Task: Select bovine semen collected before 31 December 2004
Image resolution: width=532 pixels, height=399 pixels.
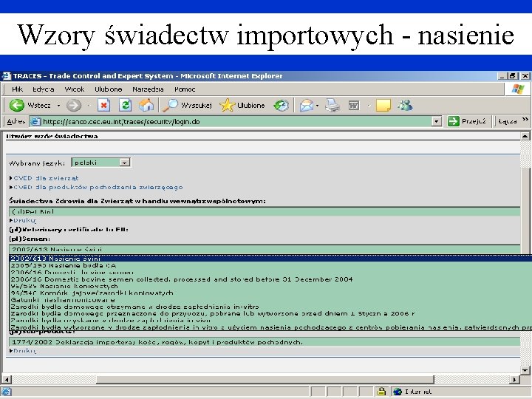Action: click(270, 279)
